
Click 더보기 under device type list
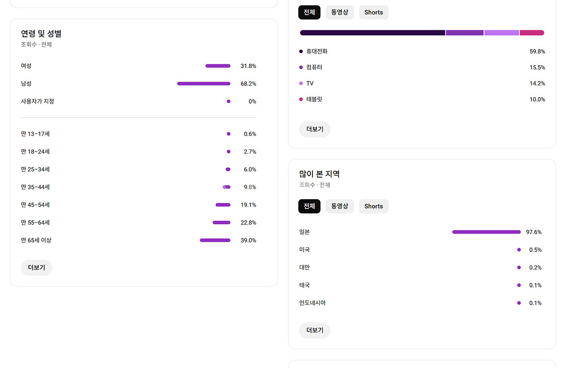314,129
